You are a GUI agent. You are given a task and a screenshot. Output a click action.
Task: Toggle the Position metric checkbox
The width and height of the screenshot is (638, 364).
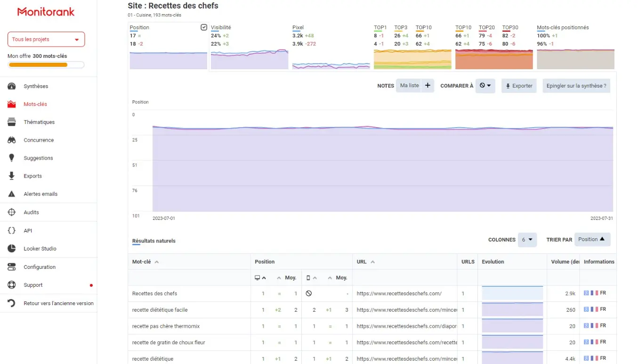click(204, 27)
